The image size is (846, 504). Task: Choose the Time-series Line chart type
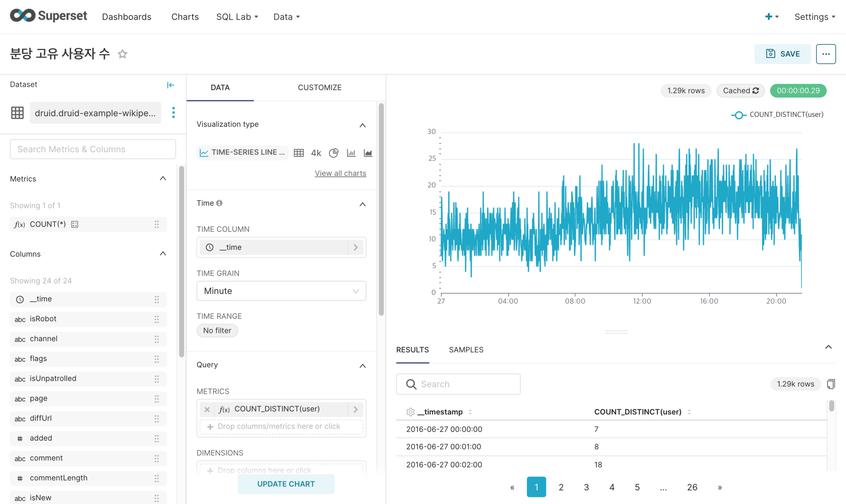242,153
